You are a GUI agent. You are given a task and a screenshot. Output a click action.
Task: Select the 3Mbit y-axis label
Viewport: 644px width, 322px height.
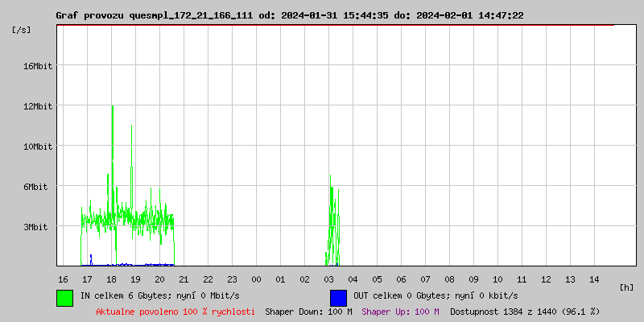coord(40,227)
